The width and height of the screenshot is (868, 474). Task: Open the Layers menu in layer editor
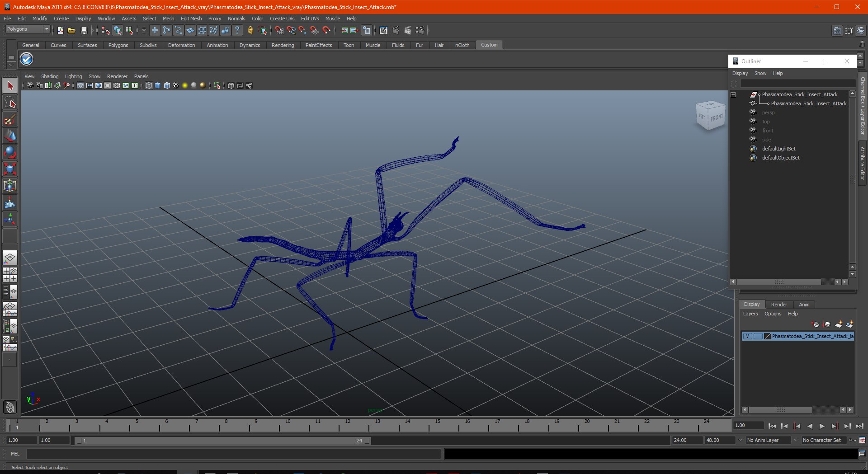(750, 314)
